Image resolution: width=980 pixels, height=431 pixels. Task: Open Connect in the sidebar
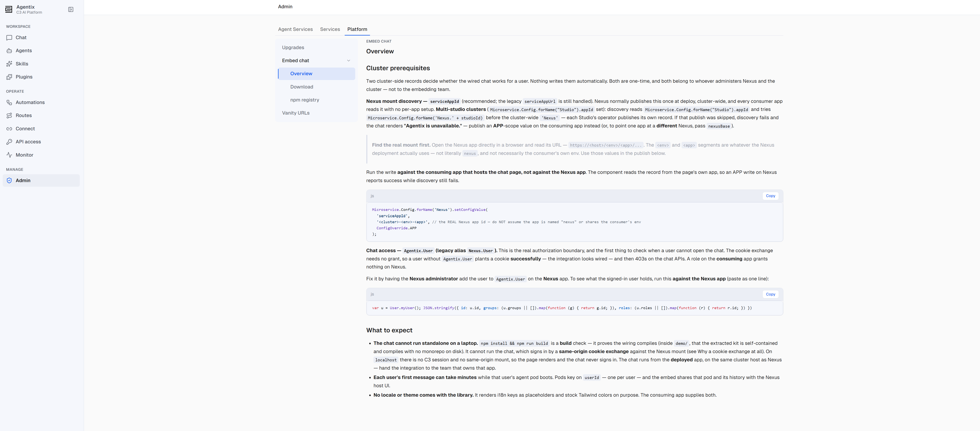(x=41, y=129)
